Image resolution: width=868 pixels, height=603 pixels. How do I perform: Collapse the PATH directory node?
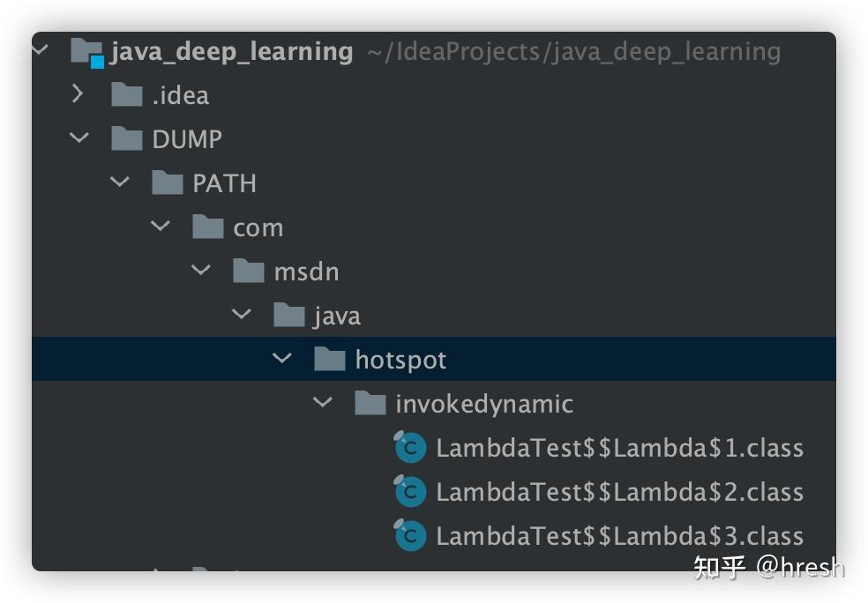point(120,182)
